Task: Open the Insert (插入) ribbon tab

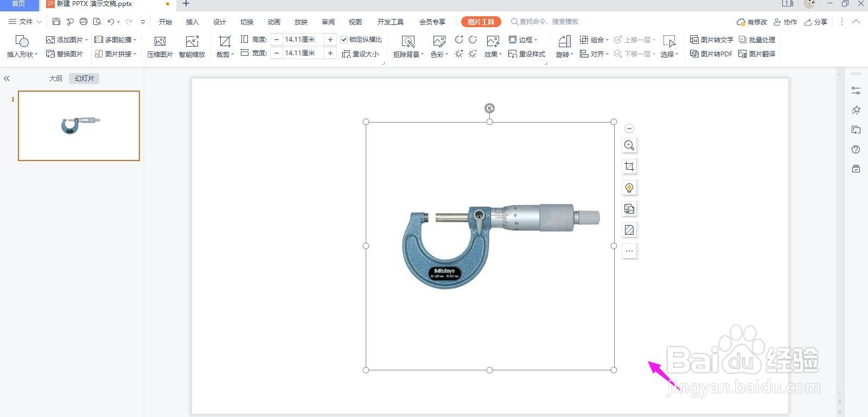Action: (193, 22)
